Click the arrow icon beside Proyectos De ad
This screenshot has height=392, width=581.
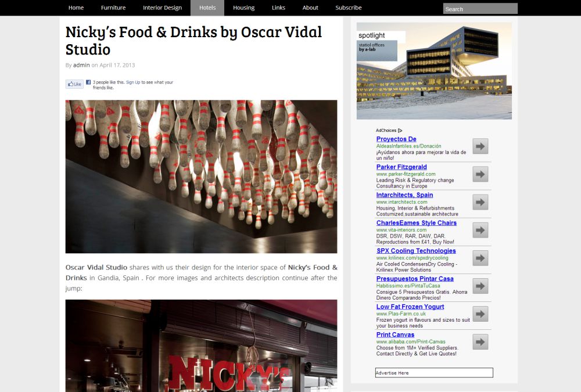tap(480, 146)
